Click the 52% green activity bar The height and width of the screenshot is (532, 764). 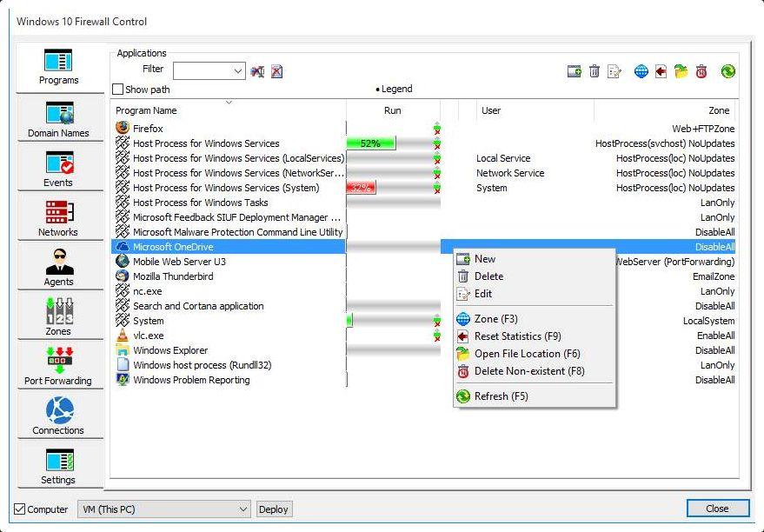[x=371, y=143]
